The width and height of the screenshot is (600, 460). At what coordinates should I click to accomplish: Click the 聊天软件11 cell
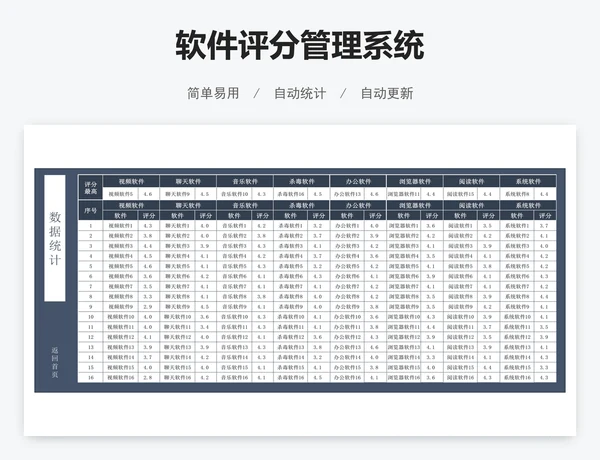pyautogui.click(x=177, y=327)
